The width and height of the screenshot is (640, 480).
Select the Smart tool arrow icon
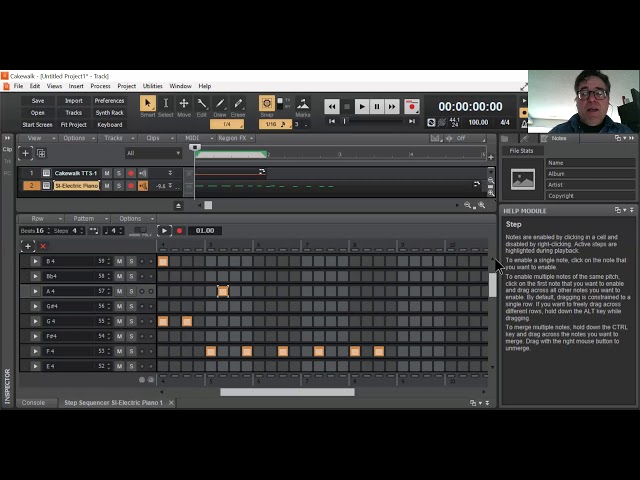click(148, 103)
